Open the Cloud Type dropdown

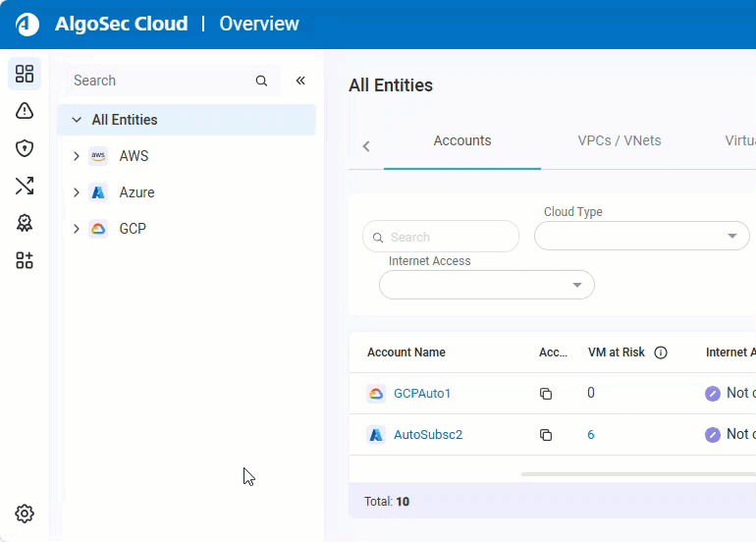pos(641,236)
